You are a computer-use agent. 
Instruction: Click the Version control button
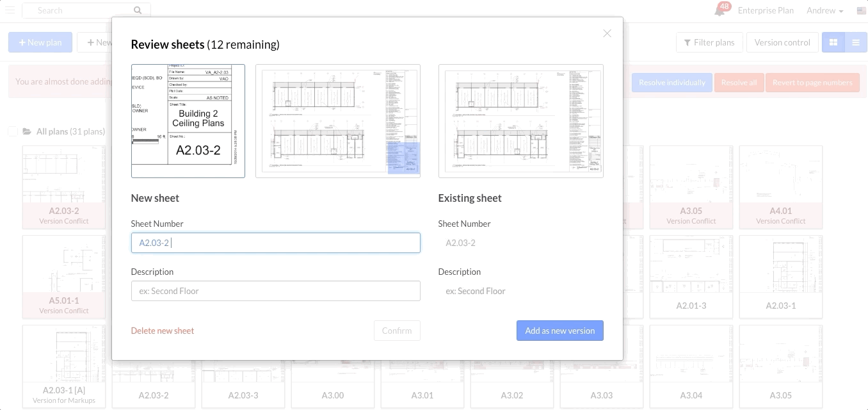(x=782, y=42)
